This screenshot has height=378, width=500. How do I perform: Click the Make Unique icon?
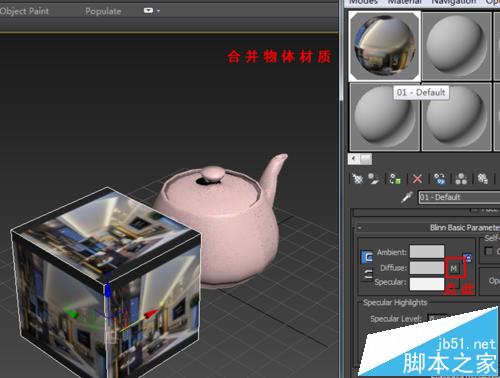(461, 179)
